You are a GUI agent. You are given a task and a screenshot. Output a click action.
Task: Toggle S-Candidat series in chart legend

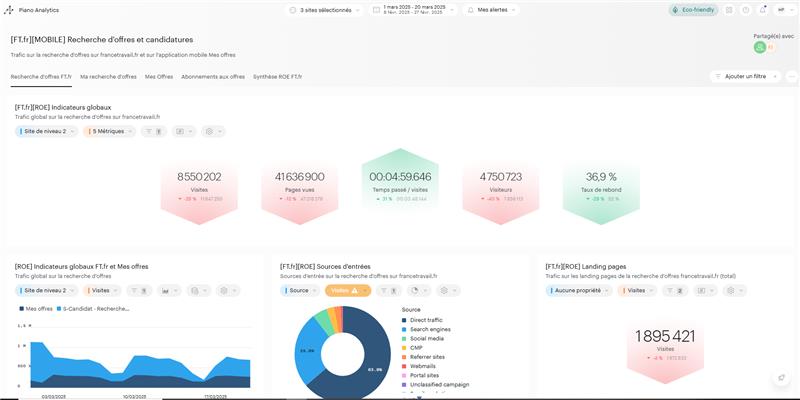pyautogui.click(x=95, y=309)
